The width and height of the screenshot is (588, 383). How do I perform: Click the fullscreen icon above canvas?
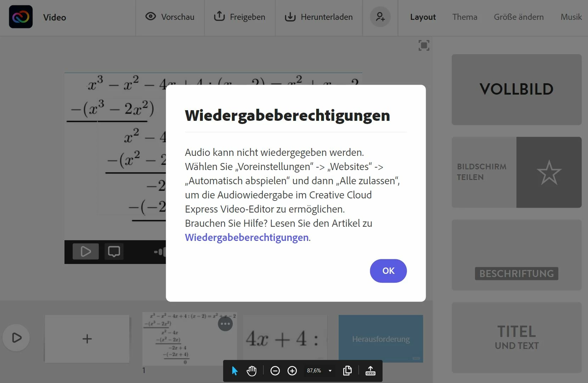[x=424, y=45]
